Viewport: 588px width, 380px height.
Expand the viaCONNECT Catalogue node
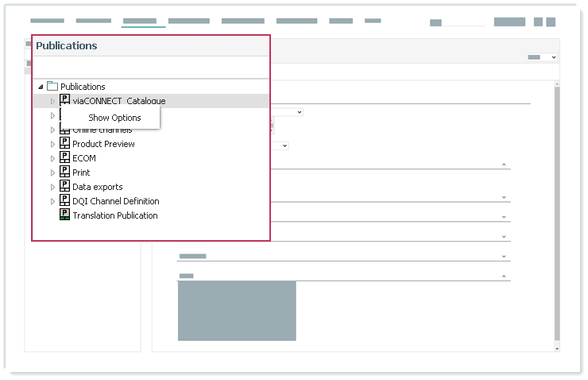[53, 101]
